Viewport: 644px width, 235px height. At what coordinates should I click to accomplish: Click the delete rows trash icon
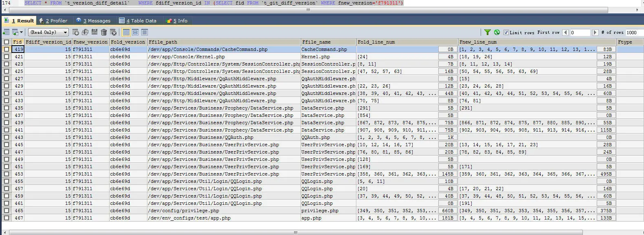104,32
